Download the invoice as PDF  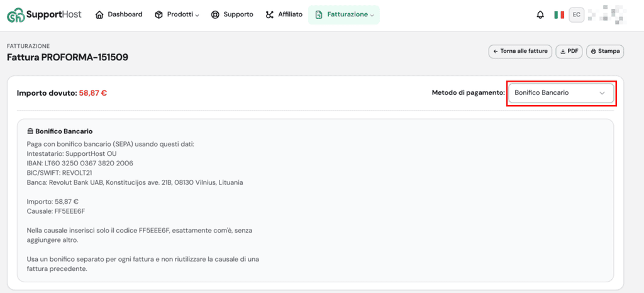(569, 52)
